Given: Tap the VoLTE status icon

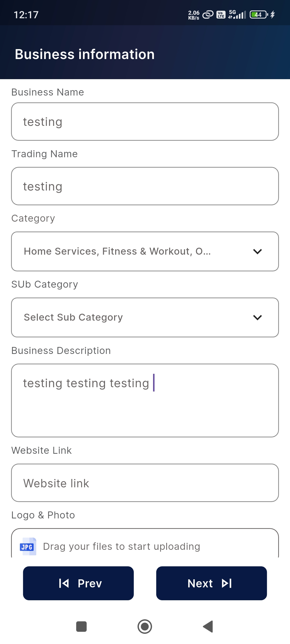Looking at the screenshot, I should (221, 14).
